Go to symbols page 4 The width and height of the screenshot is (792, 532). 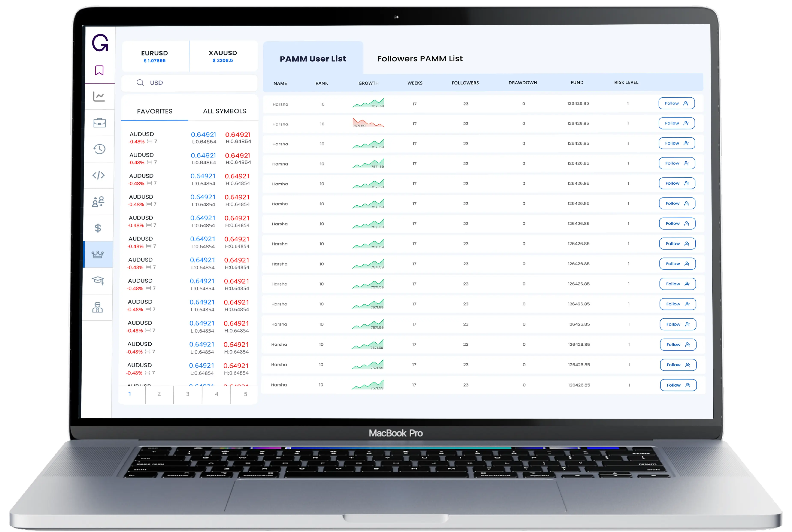coord(217,394)
